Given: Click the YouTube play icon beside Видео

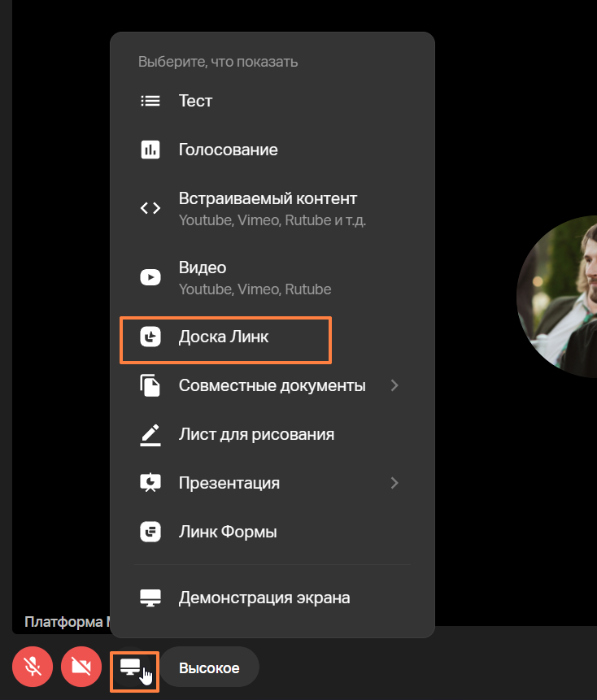Looking at the screenshot, I should coord(150,277).
